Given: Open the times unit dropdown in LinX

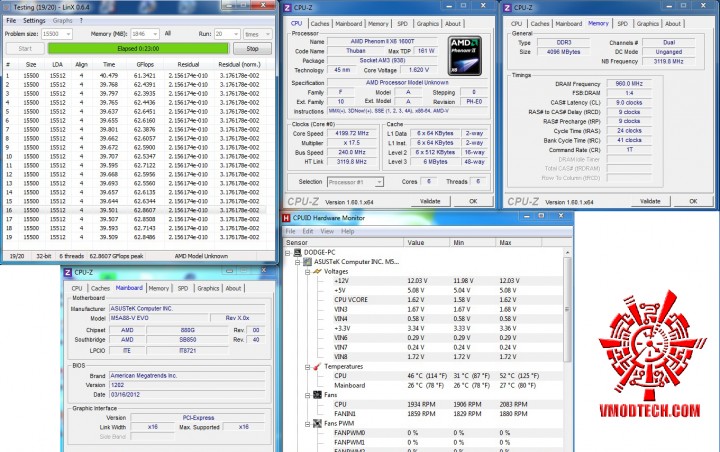Looking at the screenshot, I should [x=268, y=34].
